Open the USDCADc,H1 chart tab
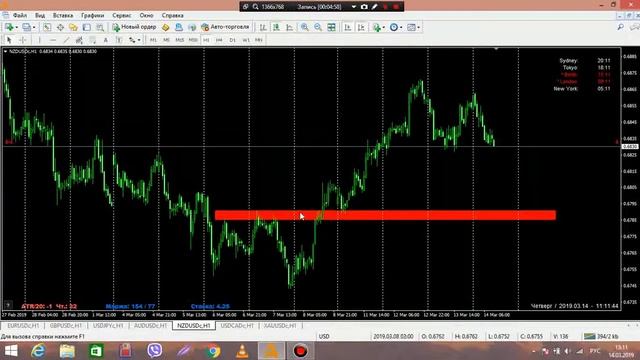Image resolution: width=640 pixels, height=360 pixels. (x=237, y=326)
